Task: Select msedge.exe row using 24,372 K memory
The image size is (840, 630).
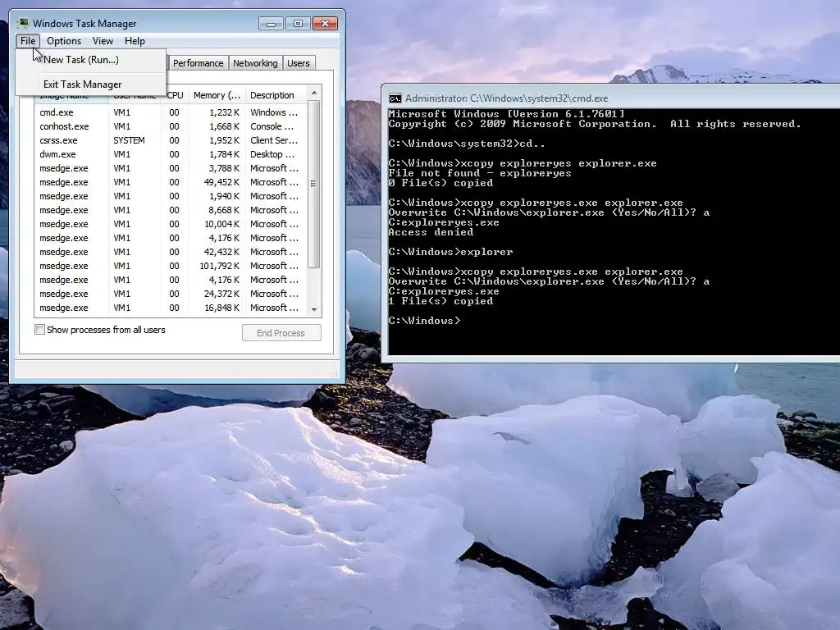Action: click(171, 294)
